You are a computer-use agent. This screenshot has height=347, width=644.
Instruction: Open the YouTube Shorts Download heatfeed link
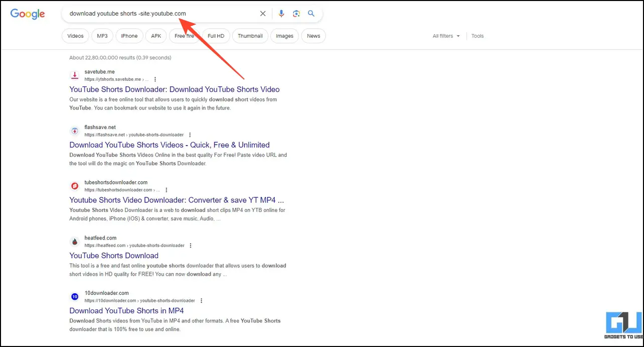coord(114,255)
